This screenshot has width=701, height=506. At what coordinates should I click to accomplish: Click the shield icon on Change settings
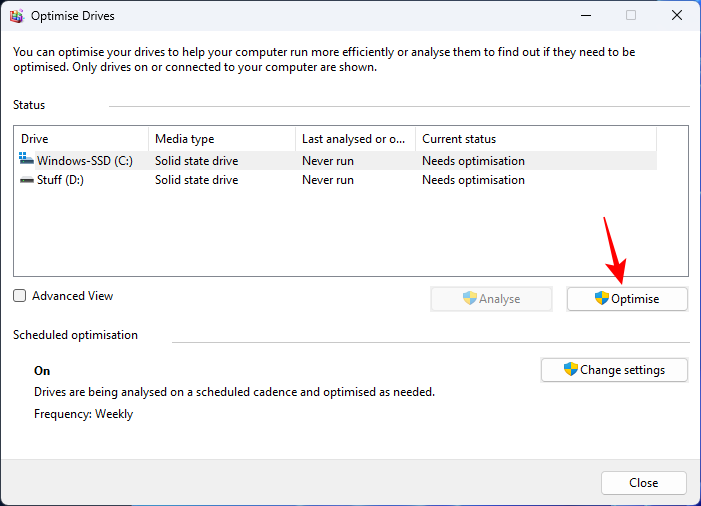pos(571,369)
